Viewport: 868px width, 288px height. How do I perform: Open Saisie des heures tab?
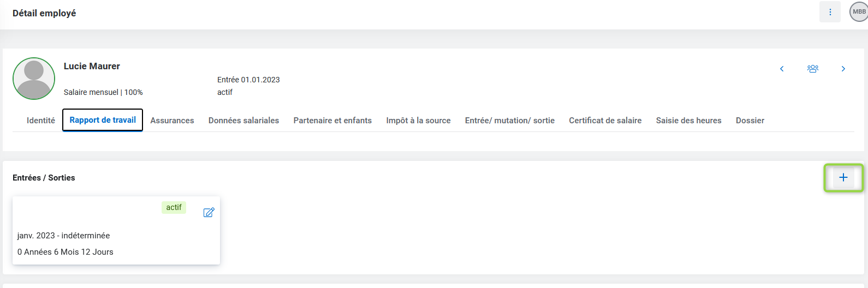(688, 121)
